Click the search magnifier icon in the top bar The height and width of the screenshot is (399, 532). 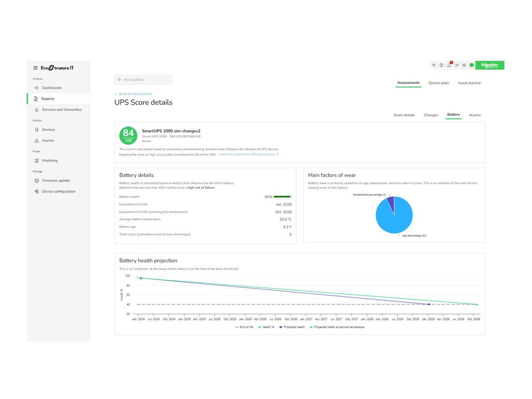434,65
